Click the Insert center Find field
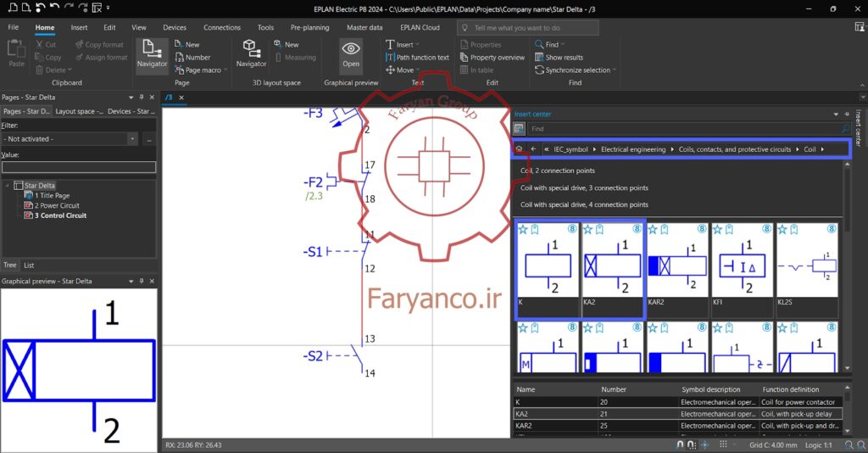 [684, 128]
